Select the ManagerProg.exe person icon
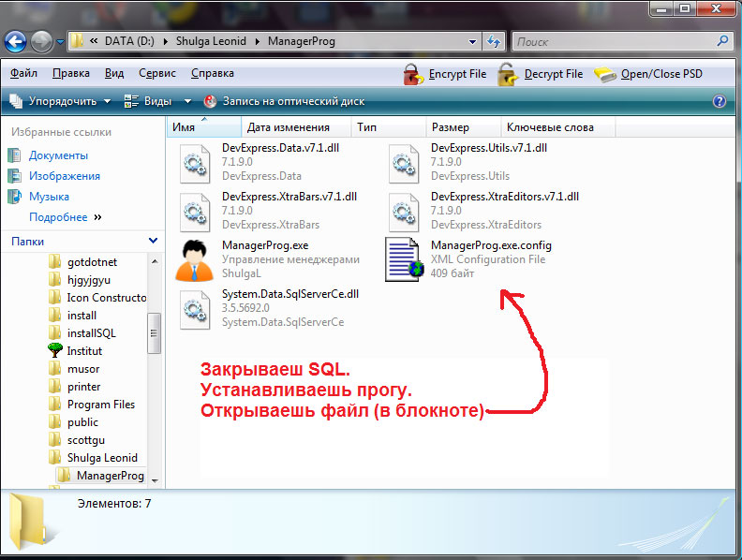 pos(194,260)
